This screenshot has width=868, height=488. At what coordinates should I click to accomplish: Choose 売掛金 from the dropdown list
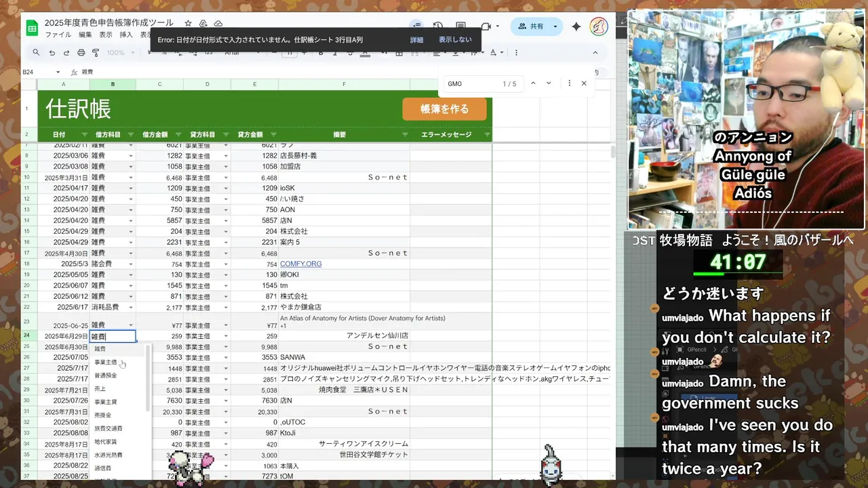coord(116,415)
